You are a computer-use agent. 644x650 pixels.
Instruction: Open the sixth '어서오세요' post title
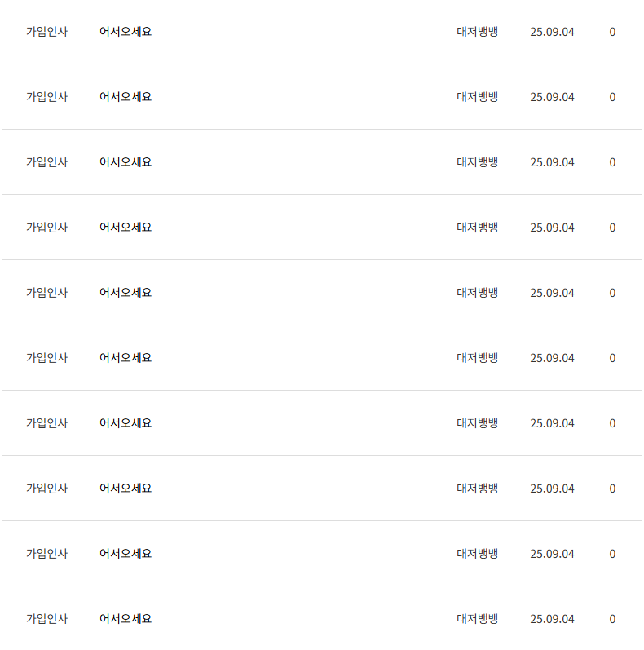(x=126, y=358)
